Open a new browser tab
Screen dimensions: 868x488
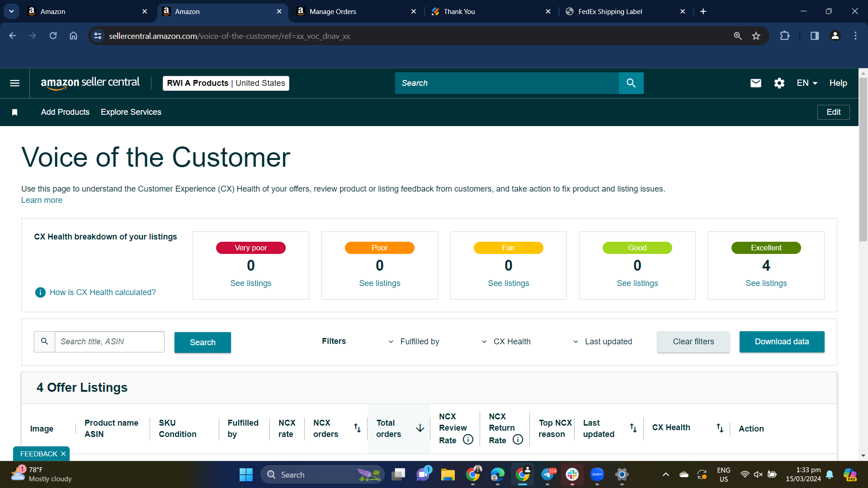(x=703, y=12)
